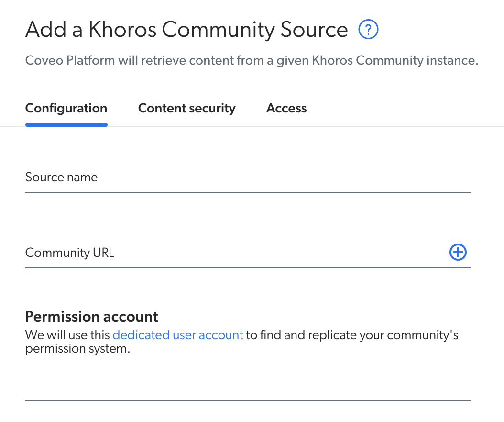The image size is (504, 422).
Task: Select the Add a Khoros Community Source heading
Action: coord(186,30)
